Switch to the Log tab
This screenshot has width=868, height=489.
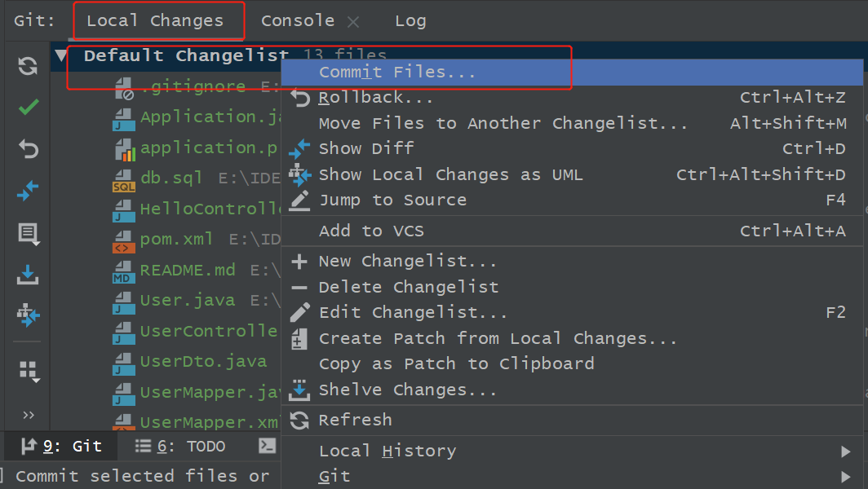coord(410,21)
